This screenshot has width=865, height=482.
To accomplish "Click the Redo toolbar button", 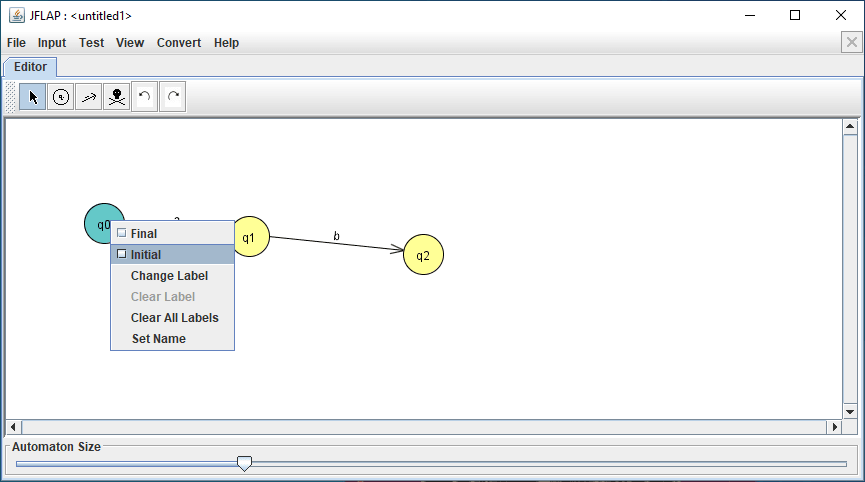I will click(173, 97).
